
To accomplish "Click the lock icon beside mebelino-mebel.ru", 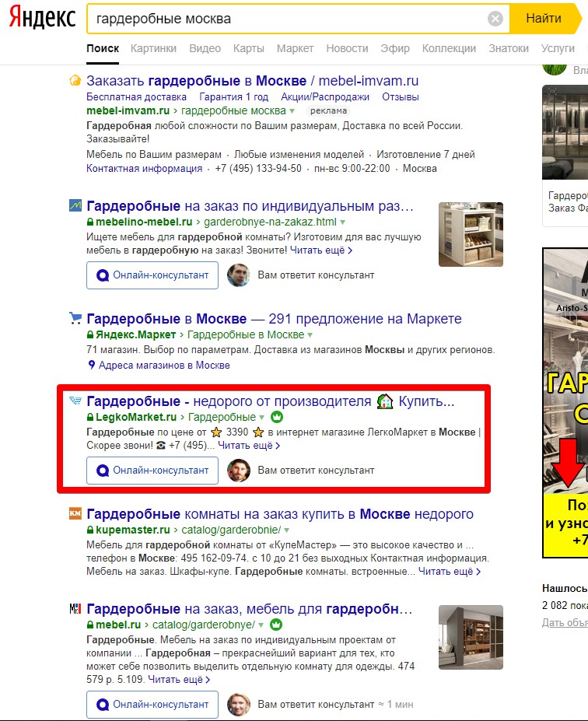I will coord(90,222).
